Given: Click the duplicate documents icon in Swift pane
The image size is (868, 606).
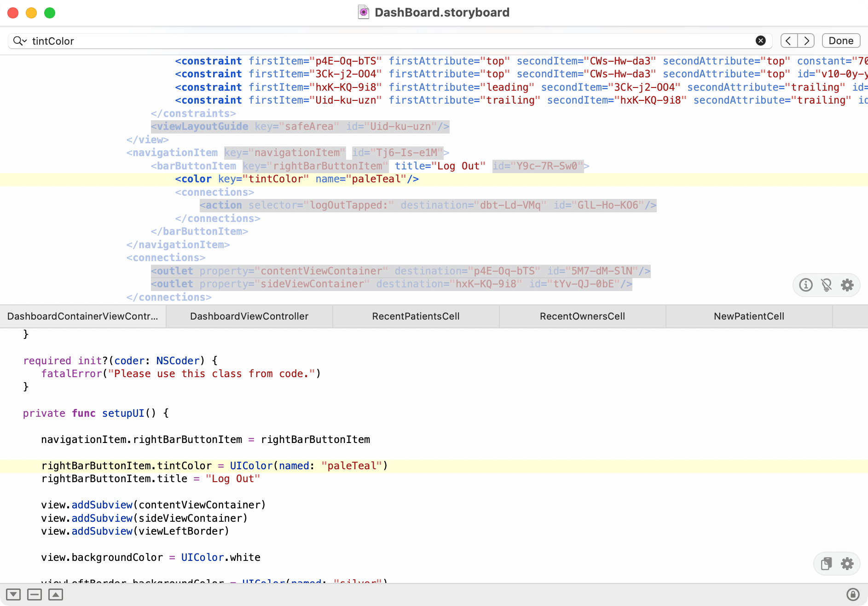Looking at the screenshot, I should coord(826,563).
